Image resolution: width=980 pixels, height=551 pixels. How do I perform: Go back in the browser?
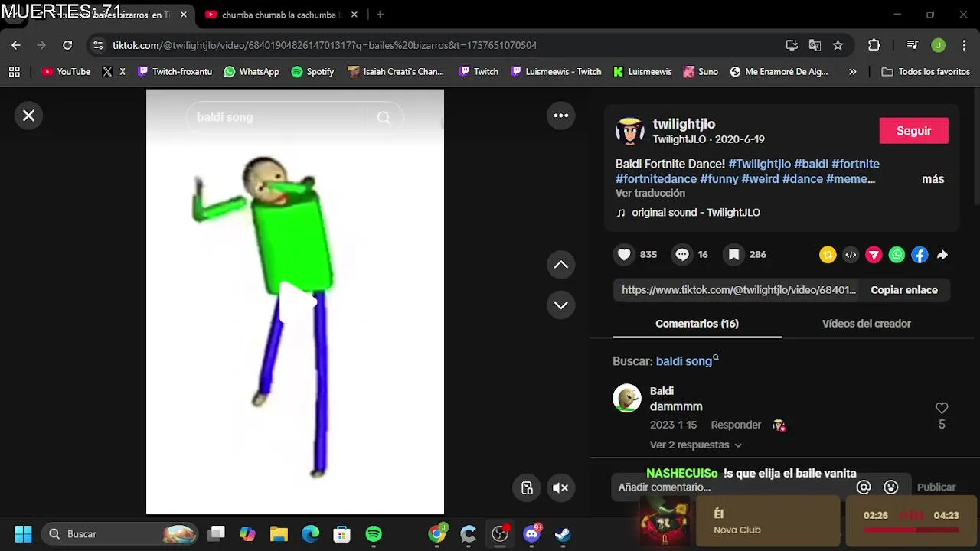tap(16, 45)
